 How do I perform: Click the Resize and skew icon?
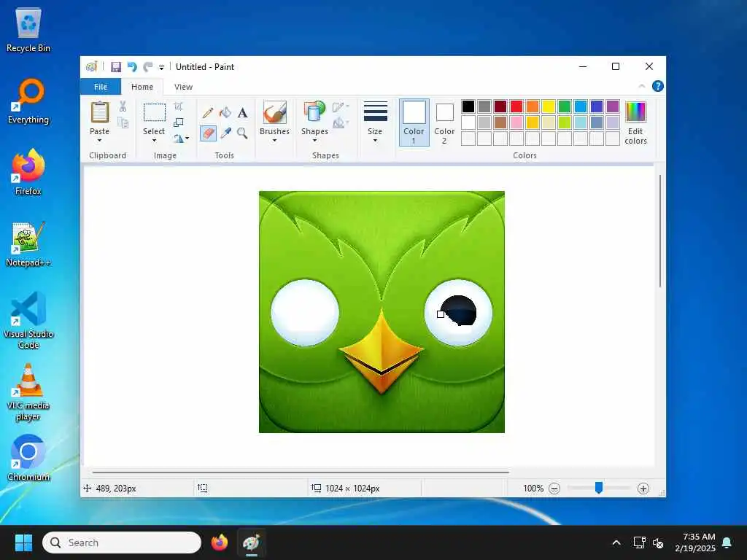tap(179, 122)
